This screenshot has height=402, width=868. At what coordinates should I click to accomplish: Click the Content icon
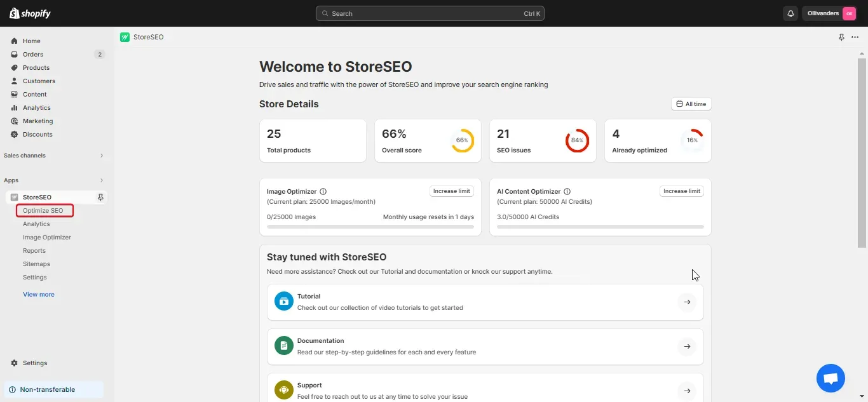[x=14, y=94]
